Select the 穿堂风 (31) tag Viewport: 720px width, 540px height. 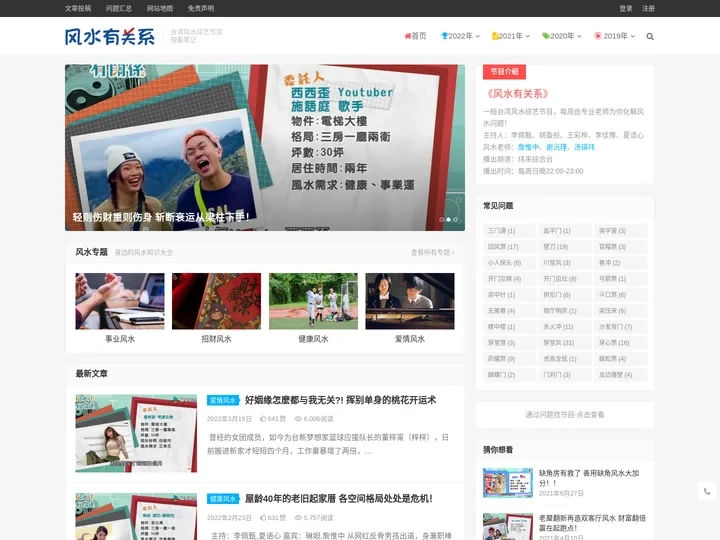pyautogui.click(x=565, y=343)
